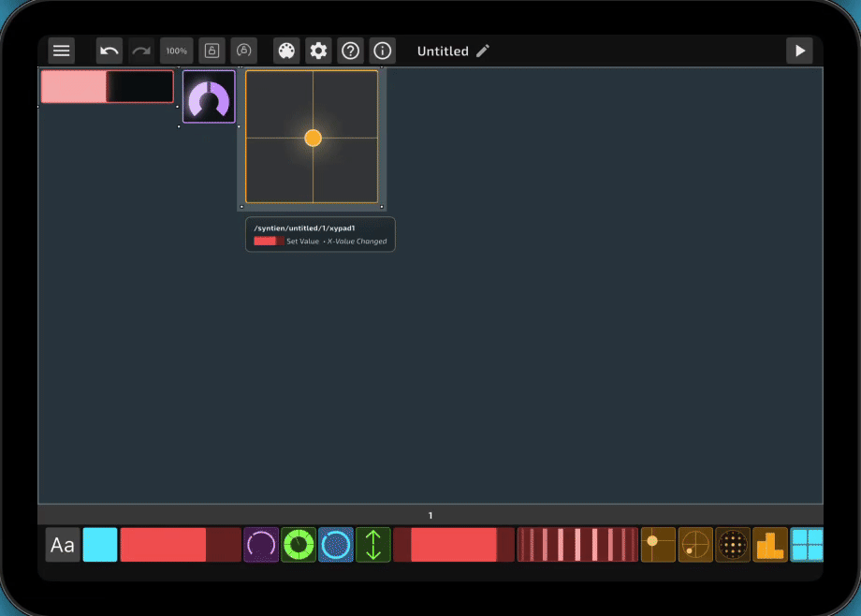The image size is (861, 616).
Task: Add the green rotary encoder from the palette
Action: click(x=299, y=545)
